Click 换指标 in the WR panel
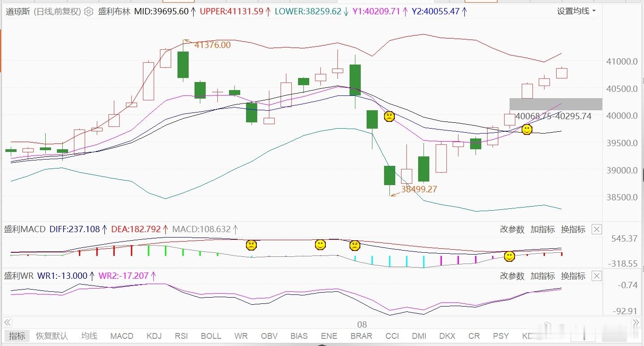 tap(573, 276)
